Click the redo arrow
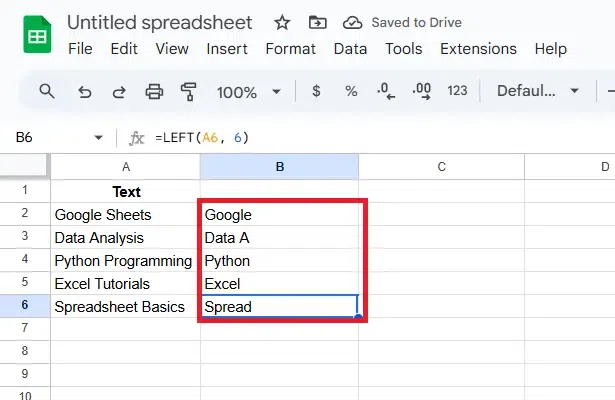Viewport: 615px width, 400px height. (x=119, y=91)
